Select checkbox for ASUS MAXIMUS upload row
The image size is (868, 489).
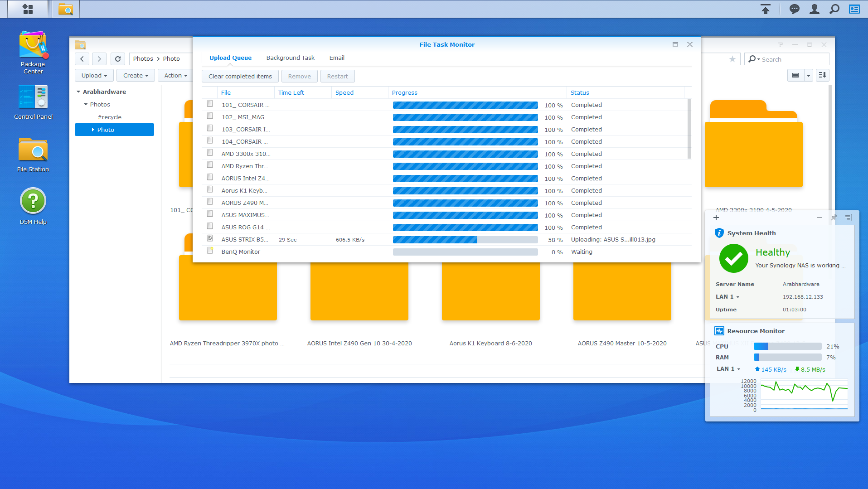pos(210,214)
